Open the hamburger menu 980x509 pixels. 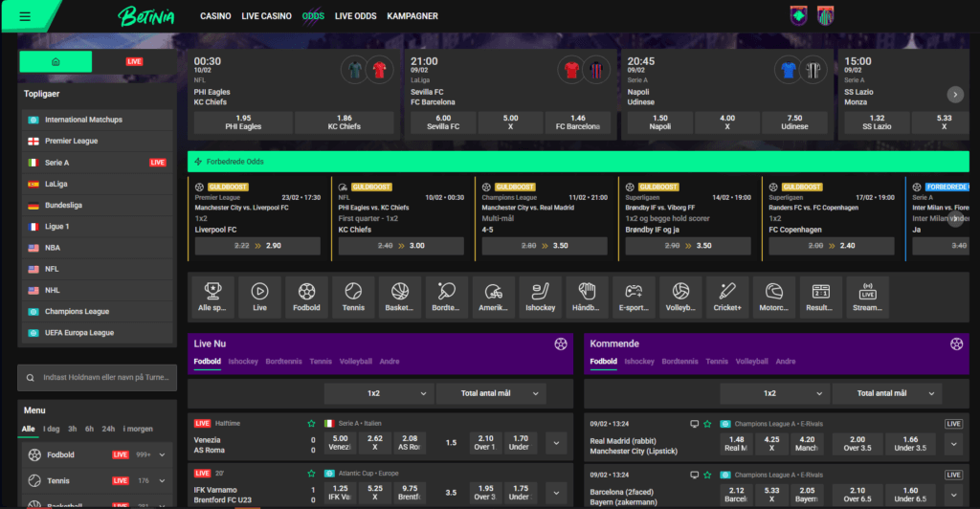coord(25,16)
